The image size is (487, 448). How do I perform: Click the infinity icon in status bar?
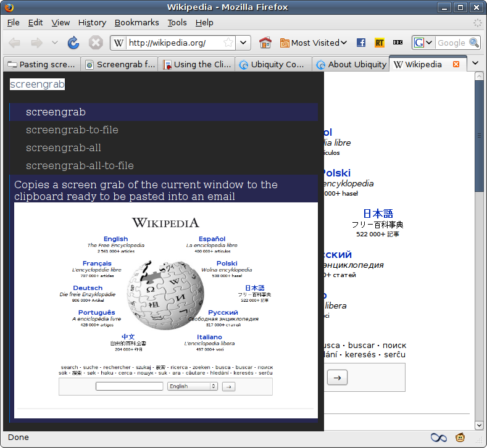pos(438,438)
